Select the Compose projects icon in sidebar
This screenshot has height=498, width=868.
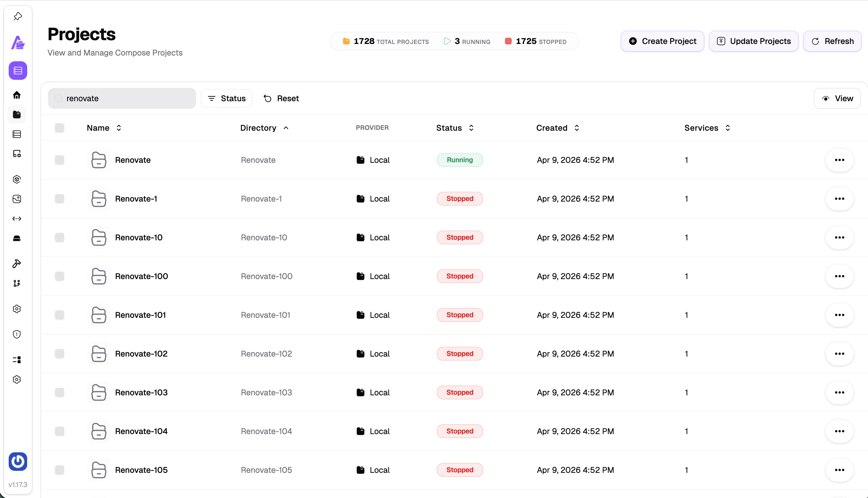pyautogui.click(x=17, y=115)
